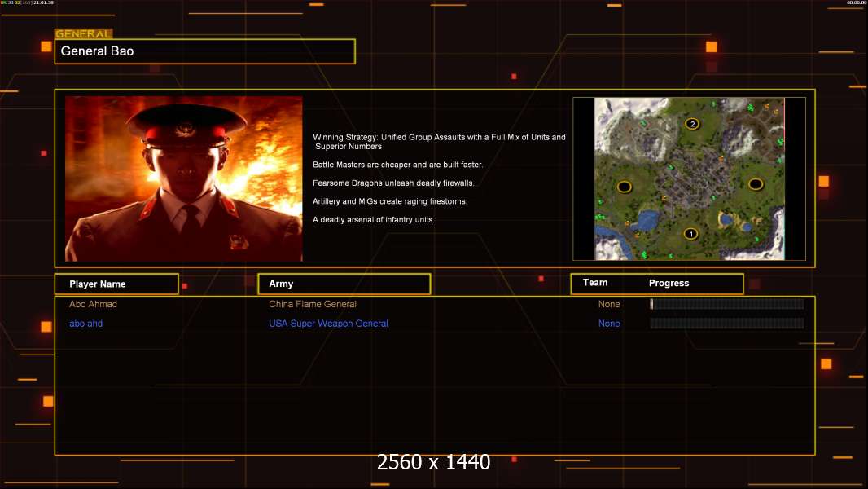
Task: Click start position 1 on the minimap
Action: 690,234
